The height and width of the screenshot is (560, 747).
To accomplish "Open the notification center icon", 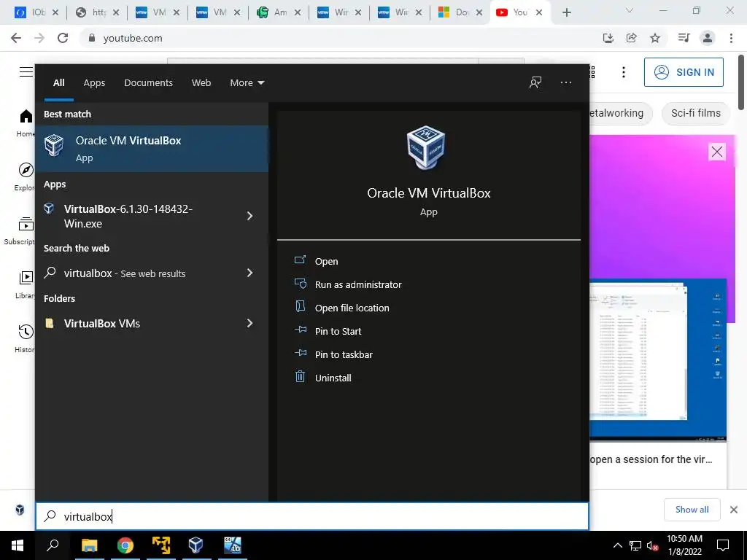I will point(723,545).
